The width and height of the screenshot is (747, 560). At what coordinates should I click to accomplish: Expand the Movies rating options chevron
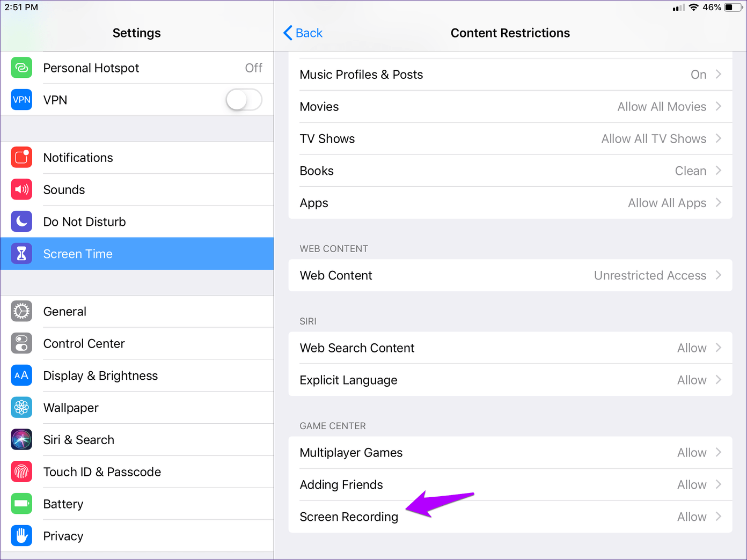pos(719,107)
